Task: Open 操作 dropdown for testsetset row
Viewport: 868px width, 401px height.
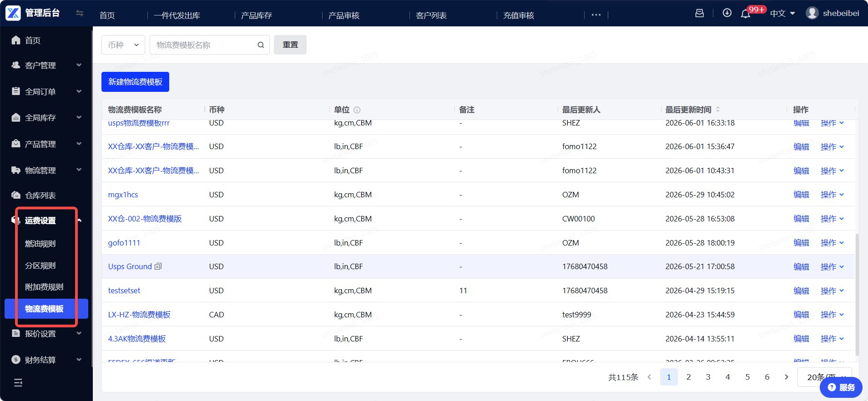Action: (833, 291)
